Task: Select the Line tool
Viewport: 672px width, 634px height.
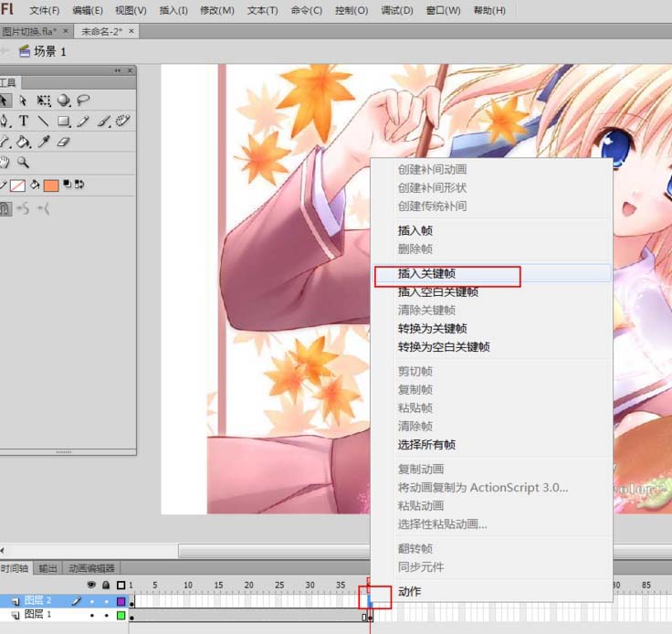Action: pyautogui.click(x=43, y=121)
